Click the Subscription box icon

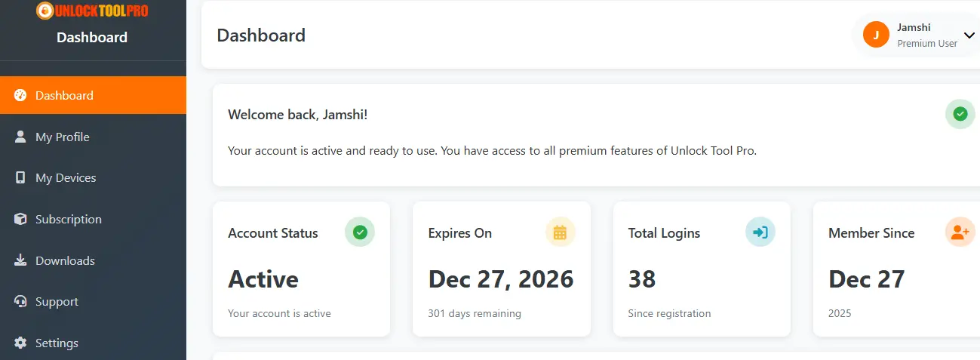[x=20, y=219]
